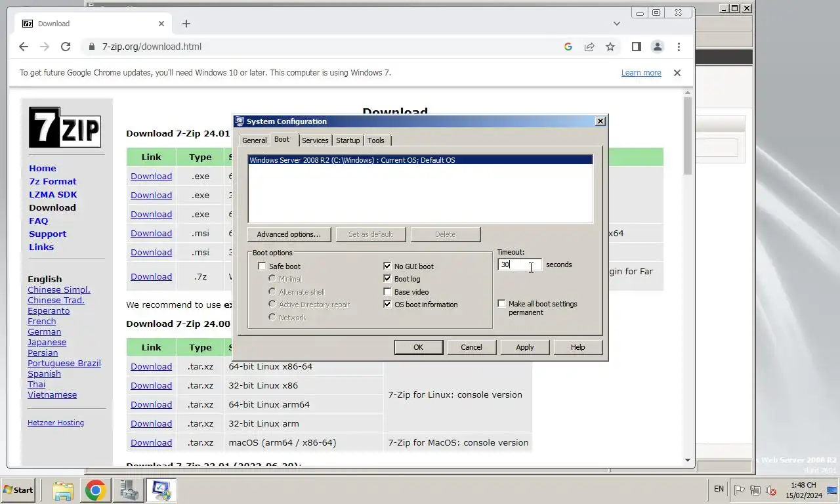
Task: Click the volume muted tray icon
Action: [x=771, y=490]
